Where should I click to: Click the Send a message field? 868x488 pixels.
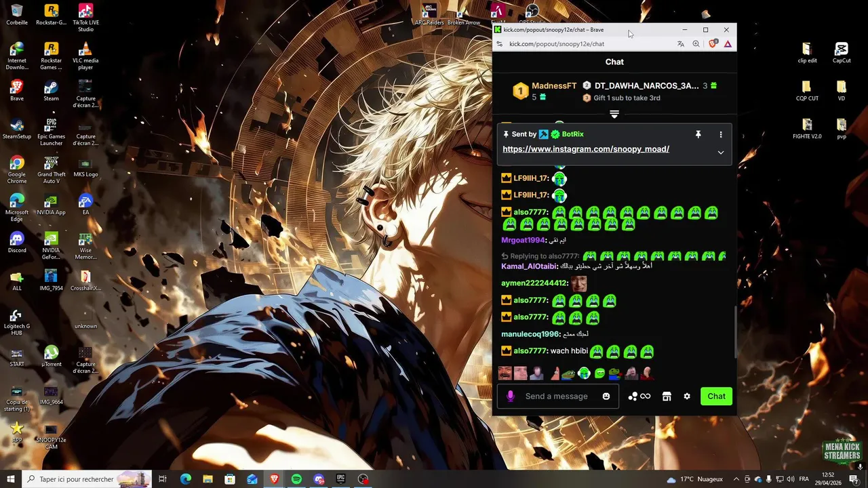556,396
